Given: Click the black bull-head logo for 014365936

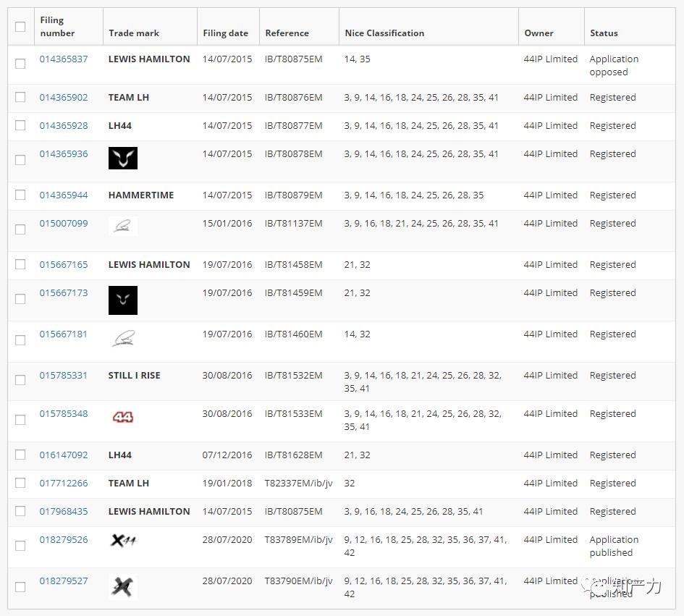Looking at the screenshot, I should pos(123,158).
